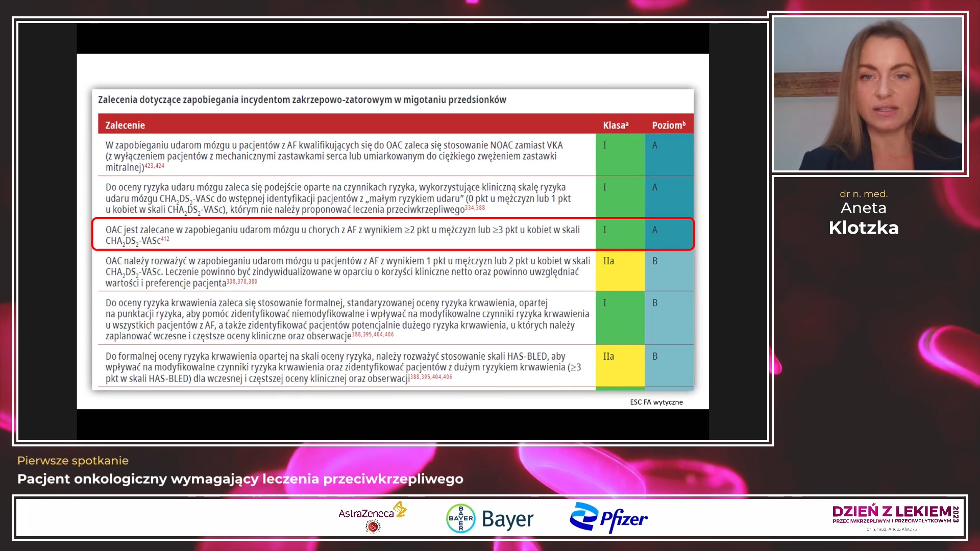This screenshot has width=980, height=551.
Task: Click the Bayer sponsor logo
Action: point(490,519)
